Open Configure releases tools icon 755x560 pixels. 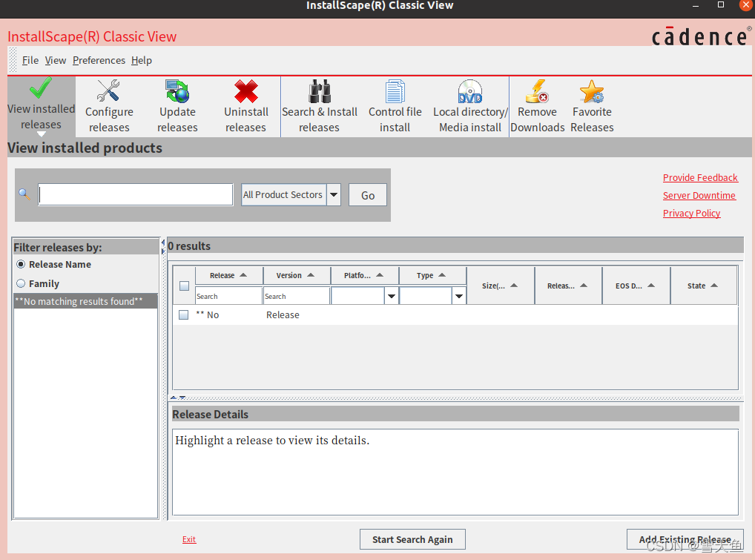pos(109,91)
